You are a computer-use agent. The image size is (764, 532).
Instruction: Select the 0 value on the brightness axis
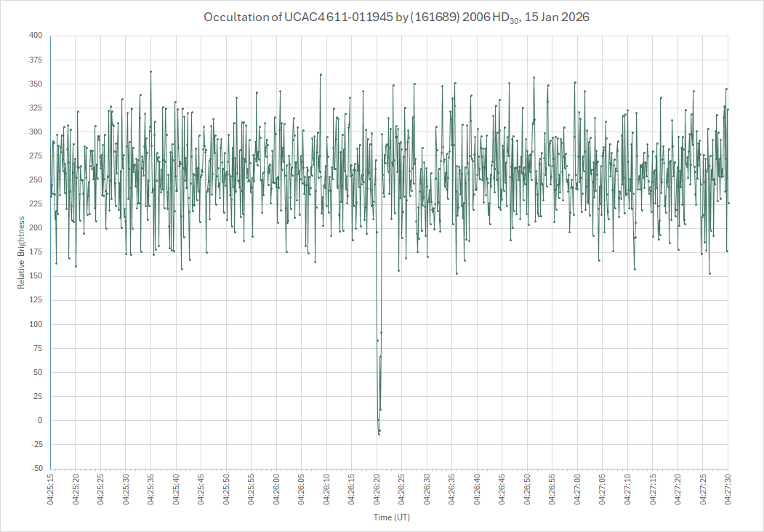pos(41,421)
